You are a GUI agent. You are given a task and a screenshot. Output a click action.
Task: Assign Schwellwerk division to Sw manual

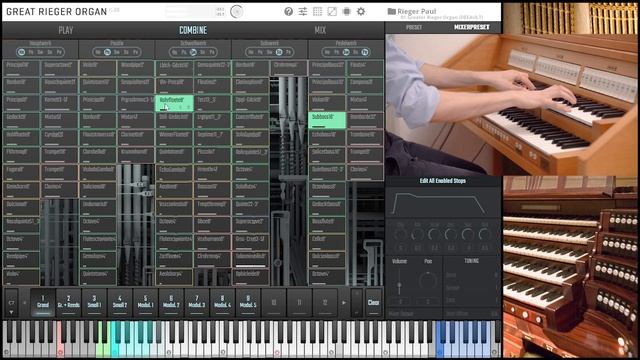193,52
